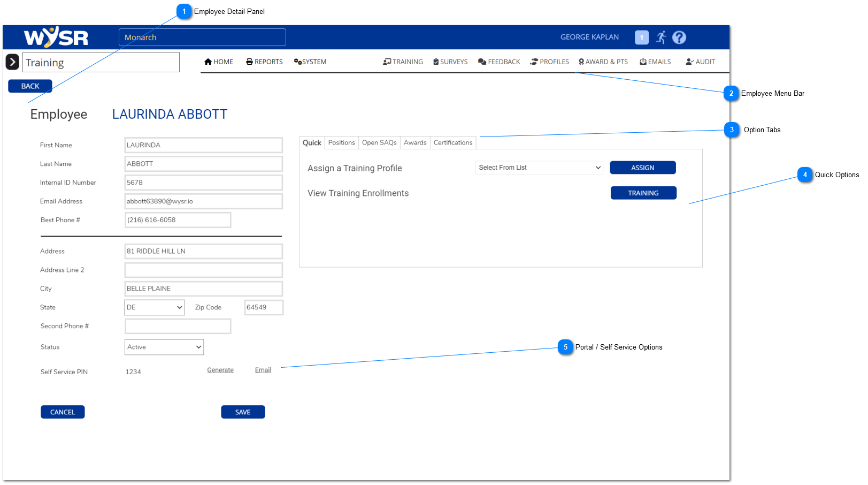Select the SYSTEM gear icon
This screenshot has height=485, width=868.
click(x=298, y=62)
